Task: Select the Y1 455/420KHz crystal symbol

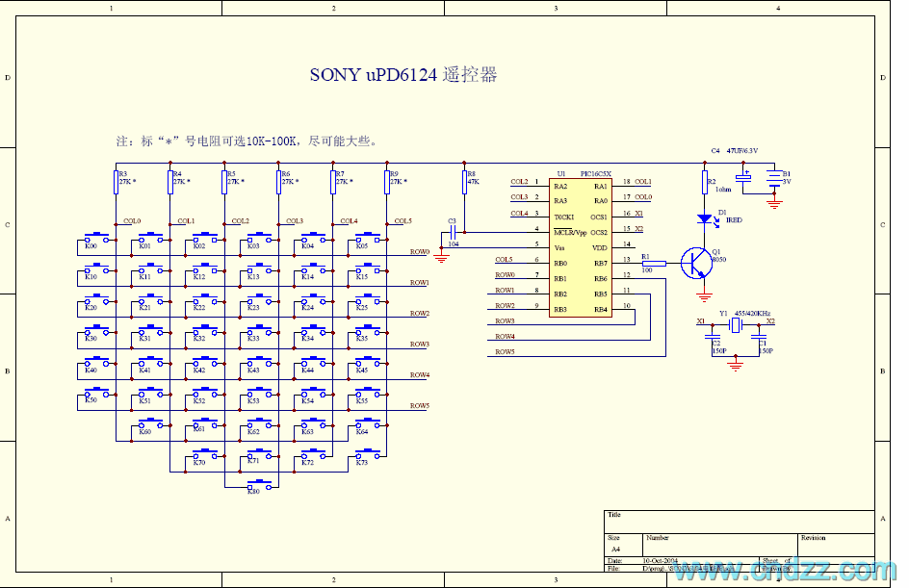Action: click(x=736, y=325)
